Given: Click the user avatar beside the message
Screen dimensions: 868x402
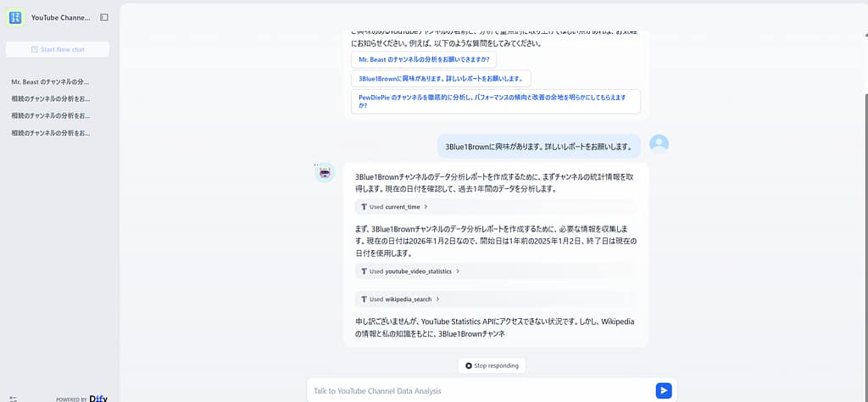Looking at the screenshot, I should pos(659,144).
